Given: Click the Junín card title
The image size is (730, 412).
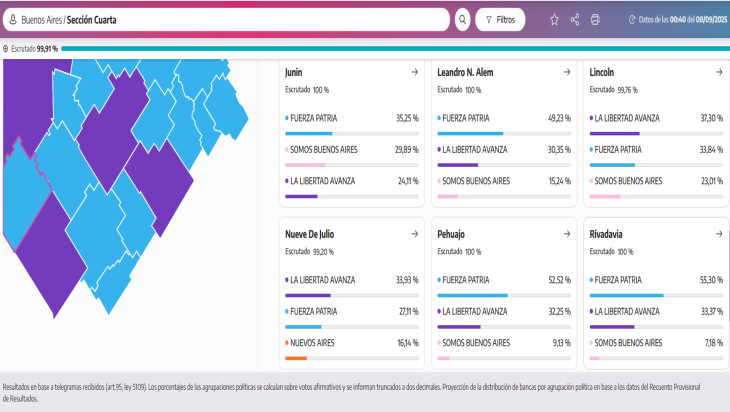Looking at the screenshot, I should coord(294,72).
